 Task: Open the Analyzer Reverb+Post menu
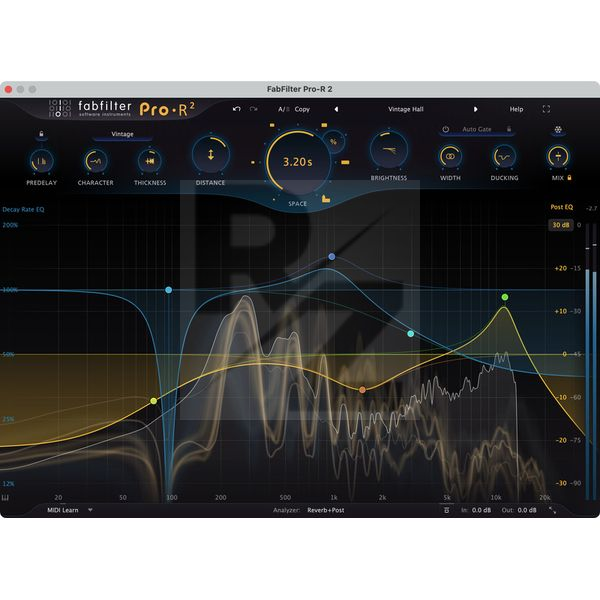pos(326,510)
